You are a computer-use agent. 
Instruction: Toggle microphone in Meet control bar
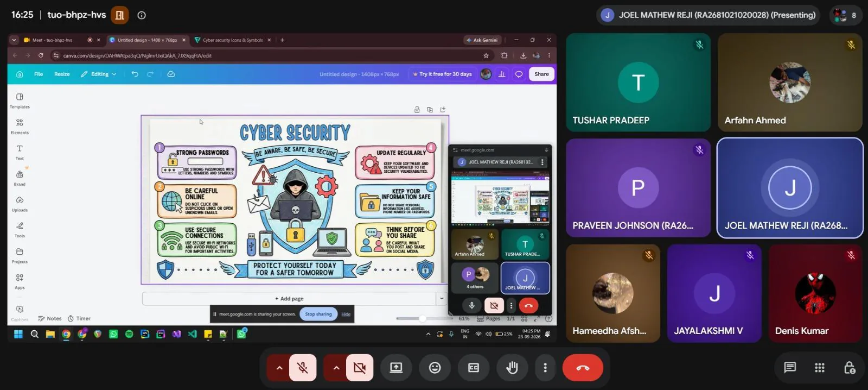pyautogui.click(x=303, y=368)
